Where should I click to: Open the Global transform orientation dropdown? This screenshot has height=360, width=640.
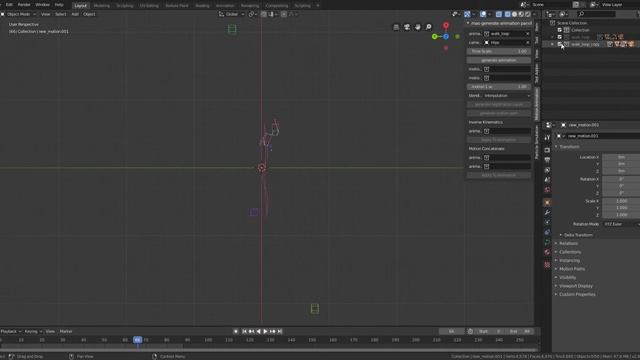231,14
